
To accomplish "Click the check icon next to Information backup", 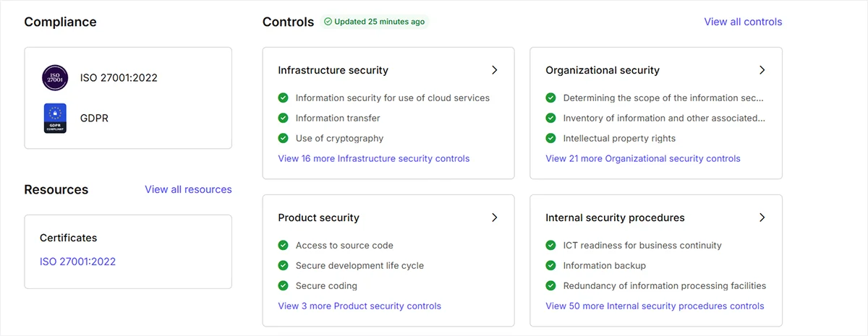I will [550, 265].
